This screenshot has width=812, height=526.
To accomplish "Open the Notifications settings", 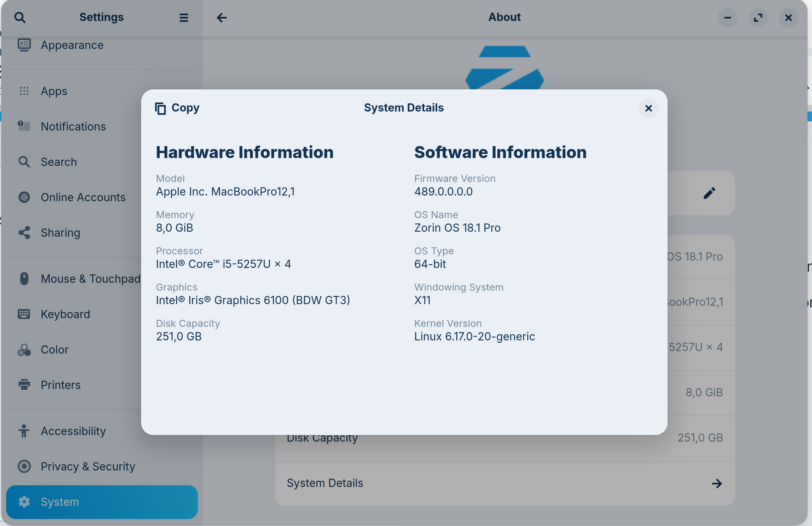I will [x=73, y=126].
